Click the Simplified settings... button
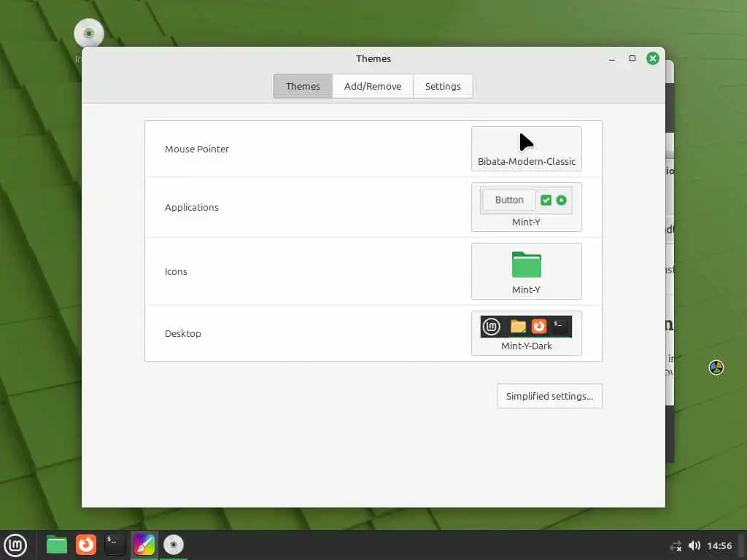747x560 pixels. click(549, 396)
